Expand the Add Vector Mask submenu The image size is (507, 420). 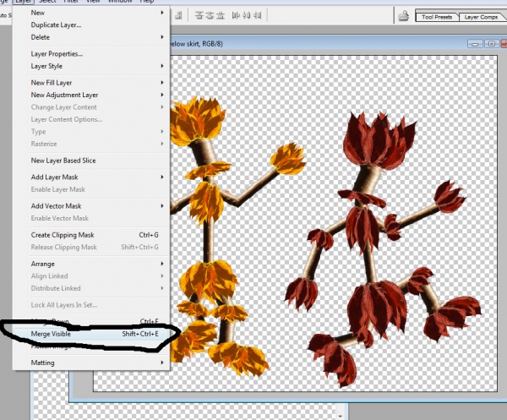(91, 206)
